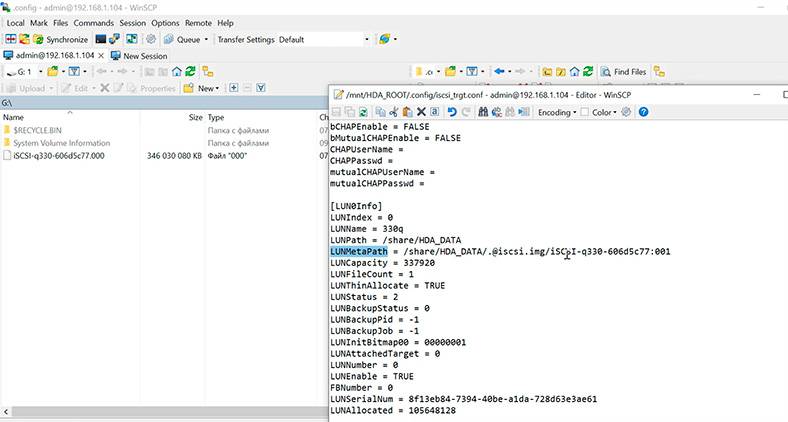This screenshot has width=788, height=422.
Task: Click the Undo icon in the editor
Action: [x=452, y=112]
